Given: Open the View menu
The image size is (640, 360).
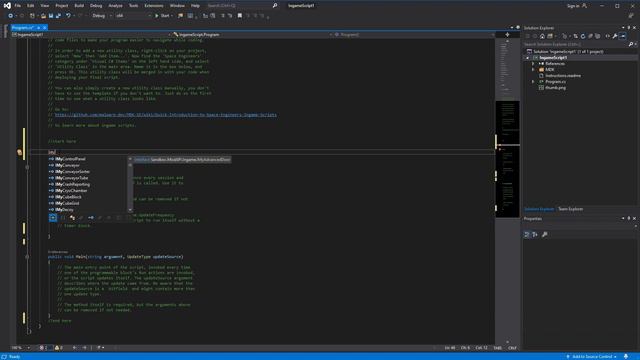Looking at the screenshot, I should tap(44, 6).
